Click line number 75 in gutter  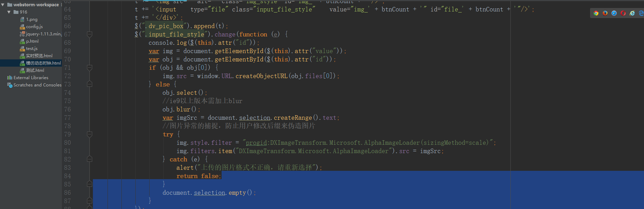[67, 101]
